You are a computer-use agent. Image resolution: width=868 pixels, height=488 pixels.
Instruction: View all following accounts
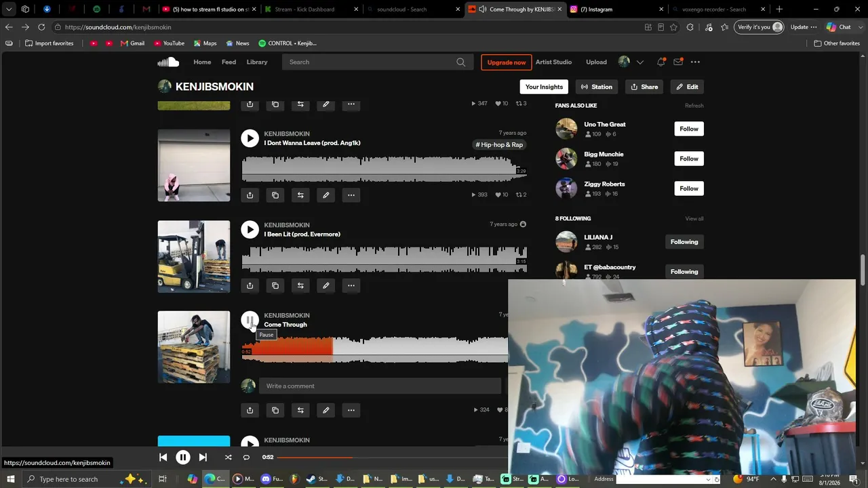pyautogui.click(x=694, y=219)
